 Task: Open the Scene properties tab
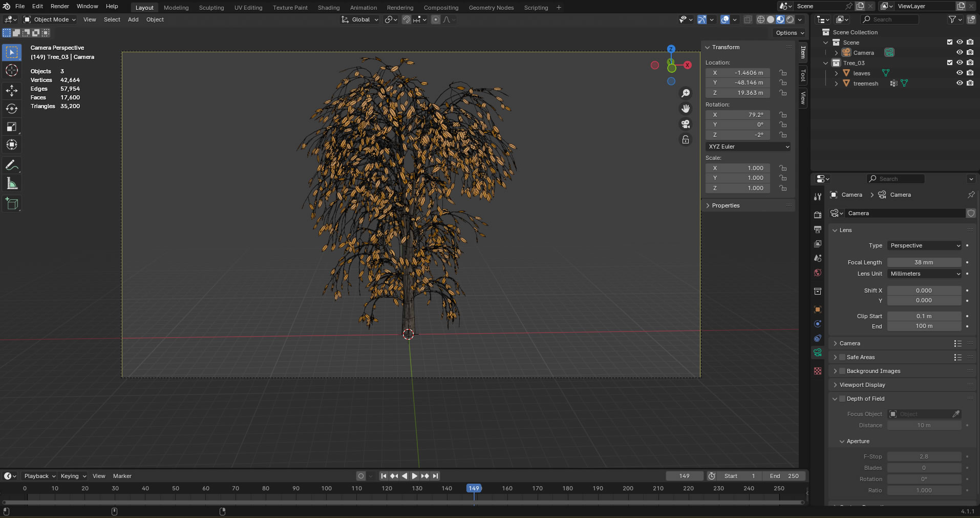coord(818,258)
